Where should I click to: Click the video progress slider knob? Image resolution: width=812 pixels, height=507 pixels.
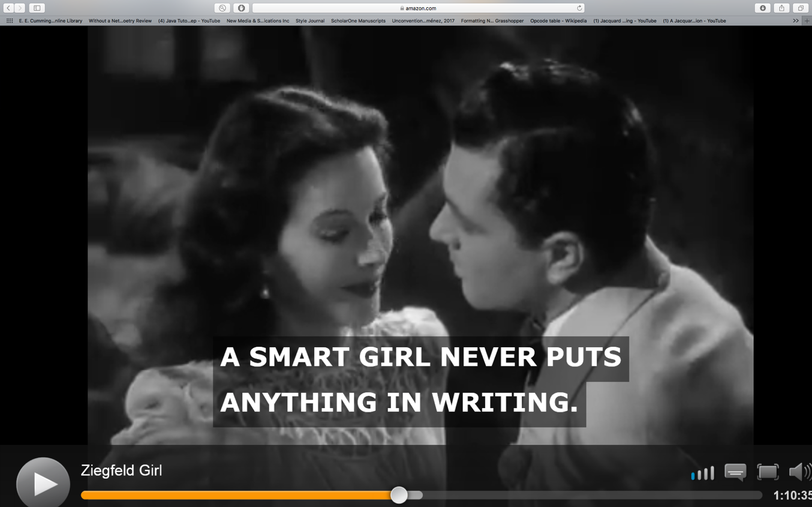click(399, 495)
